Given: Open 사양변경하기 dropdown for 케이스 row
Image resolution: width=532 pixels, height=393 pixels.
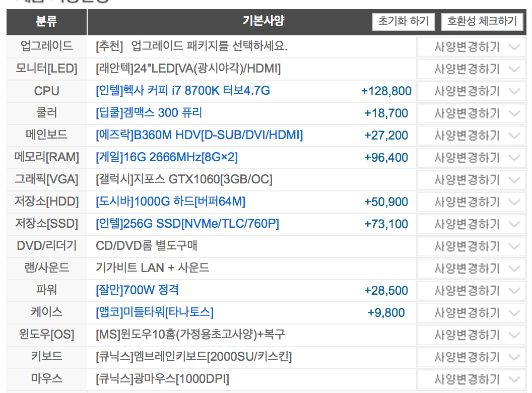Looking at the screenshot, I should click(471, 313).
